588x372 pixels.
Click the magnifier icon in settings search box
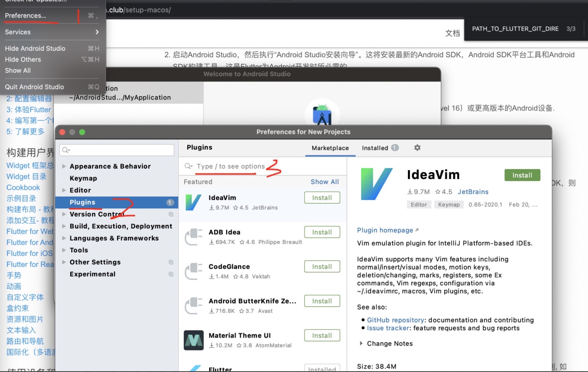click(66, 150)
